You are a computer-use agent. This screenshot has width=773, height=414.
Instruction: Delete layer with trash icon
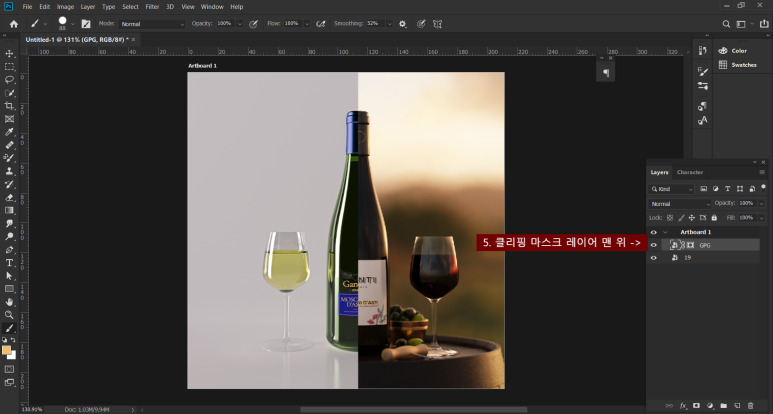[750, 406]
